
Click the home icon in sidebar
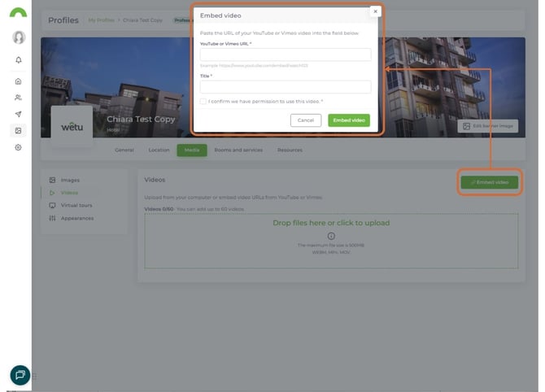[x=19, y=81]
